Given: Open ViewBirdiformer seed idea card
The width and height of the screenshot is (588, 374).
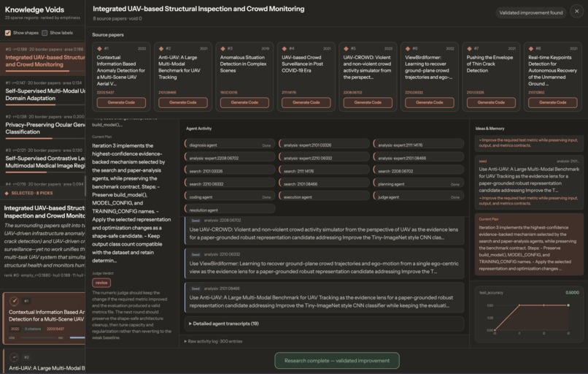Looking at the screenshot, I should (324, 264).
